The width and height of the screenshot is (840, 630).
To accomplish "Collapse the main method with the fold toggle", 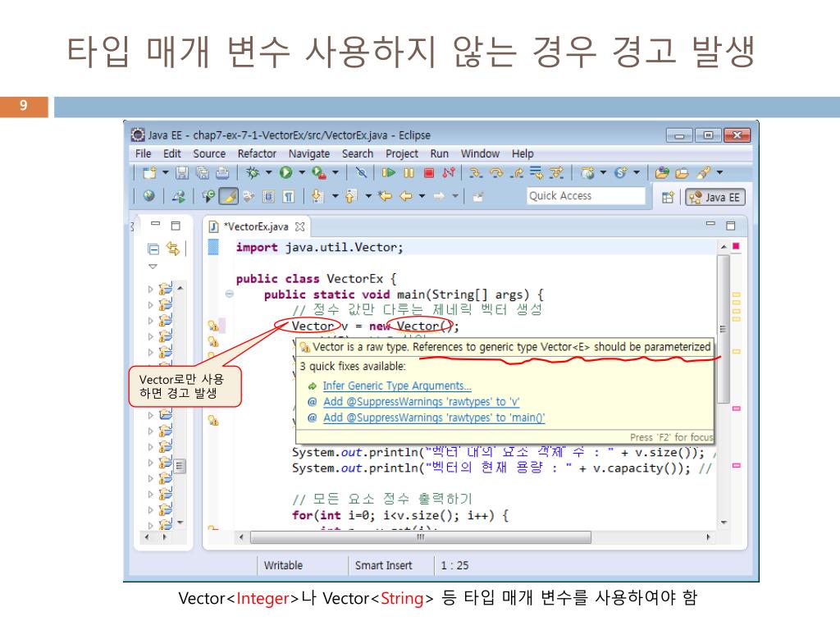I will [230, 294].
